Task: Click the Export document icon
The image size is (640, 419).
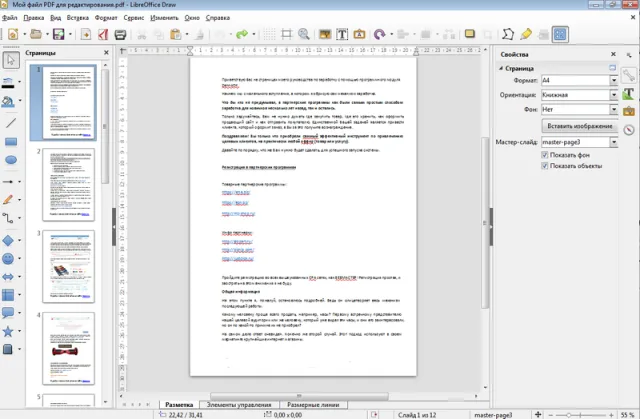Action: point(86,34)
